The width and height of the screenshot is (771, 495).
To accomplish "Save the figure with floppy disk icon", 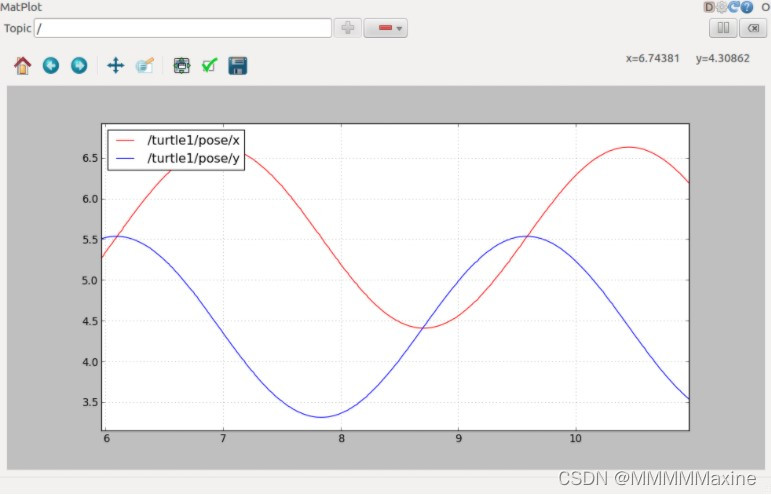I will point(237,66).
